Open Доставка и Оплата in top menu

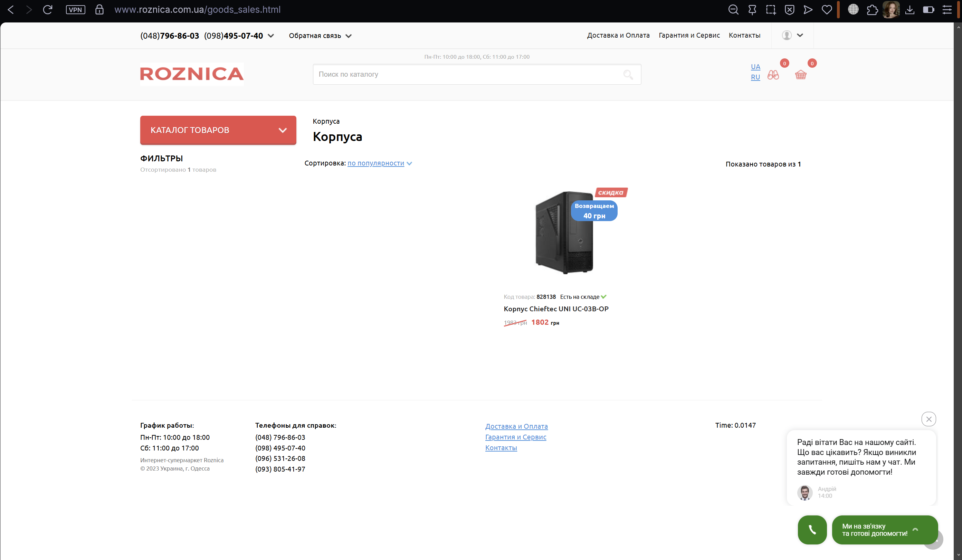(618, 35)
